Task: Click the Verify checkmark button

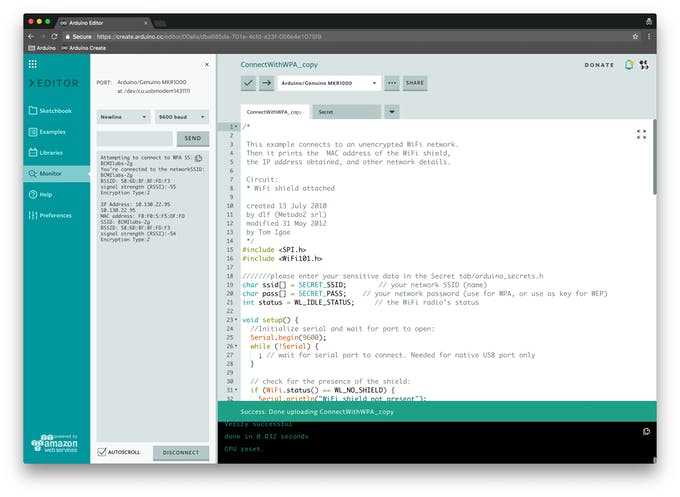Action: click(x=249, y=83)
